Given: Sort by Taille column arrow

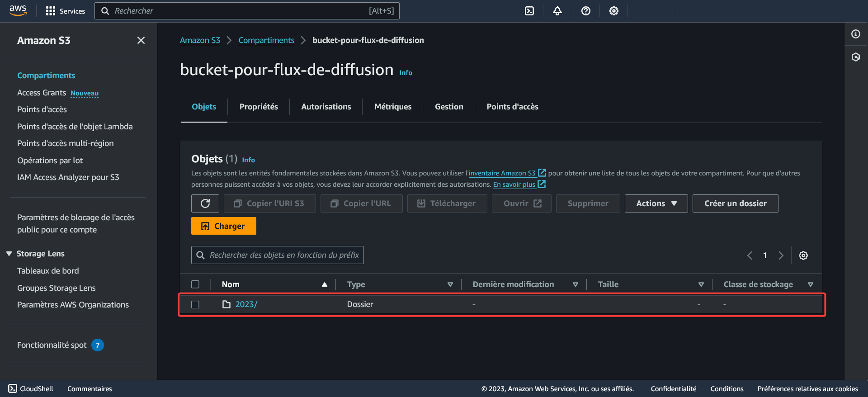Looking at the screenshot, I should tap(701, 284).
